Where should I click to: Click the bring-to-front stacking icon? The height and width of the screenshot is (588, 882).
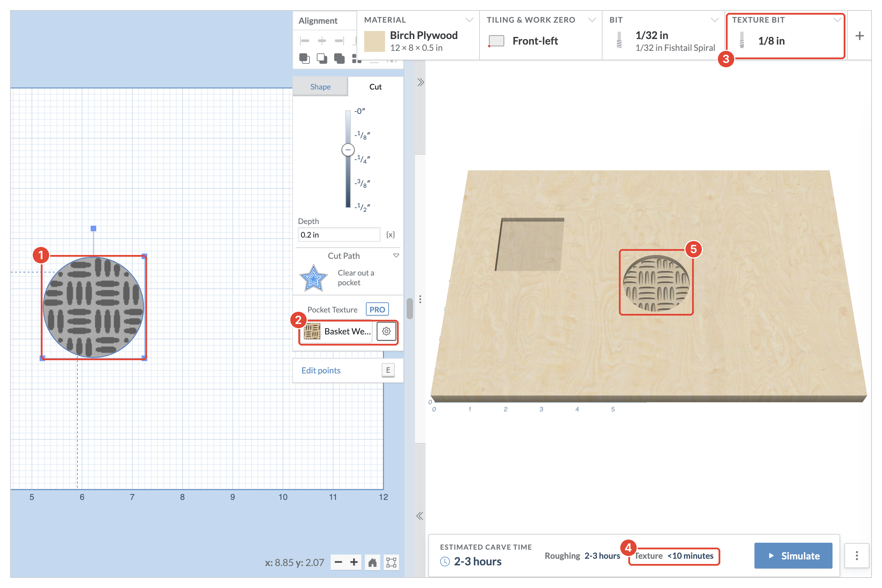(x=305, y=59)
